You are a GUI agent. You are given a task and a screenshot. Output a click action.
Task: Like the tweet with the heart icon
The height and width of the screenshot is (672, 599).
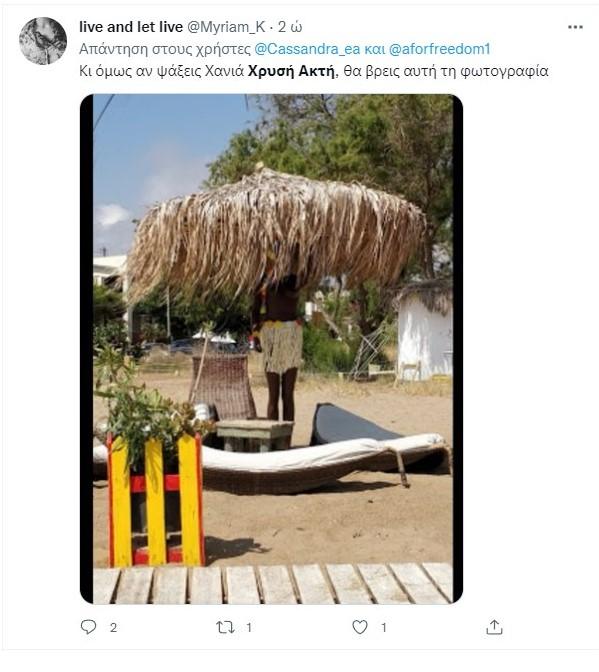360,627
